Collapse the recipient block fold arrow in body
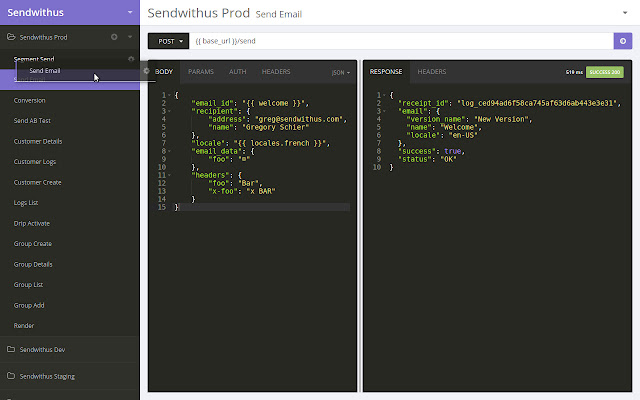This screenshot has width=640, height=400. [x=170, y=110]
